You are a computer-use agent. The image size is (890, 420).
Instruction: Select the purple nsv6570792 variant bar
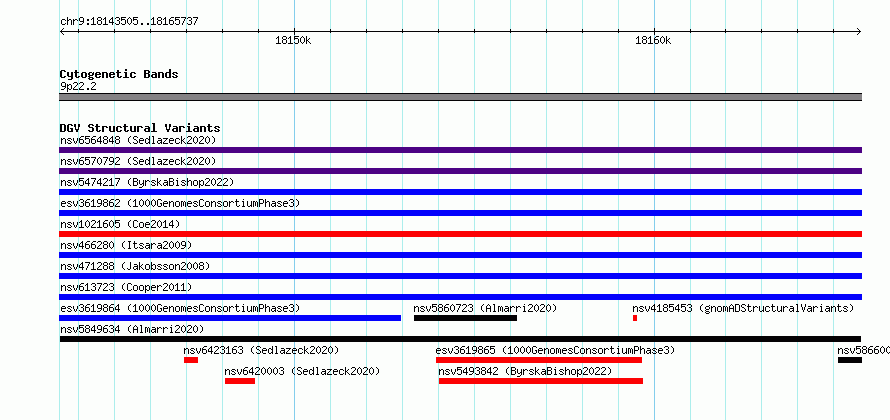point(460,171)
